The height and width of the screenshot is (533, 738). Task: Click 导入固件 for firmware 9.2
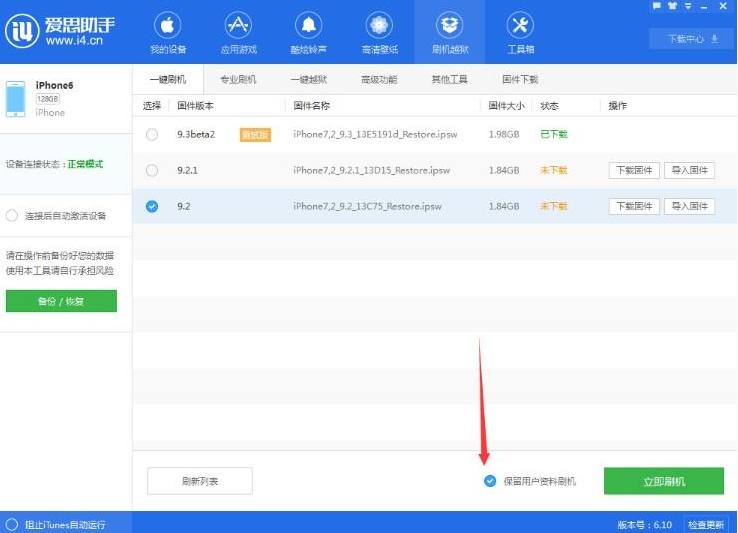(690, 206)
